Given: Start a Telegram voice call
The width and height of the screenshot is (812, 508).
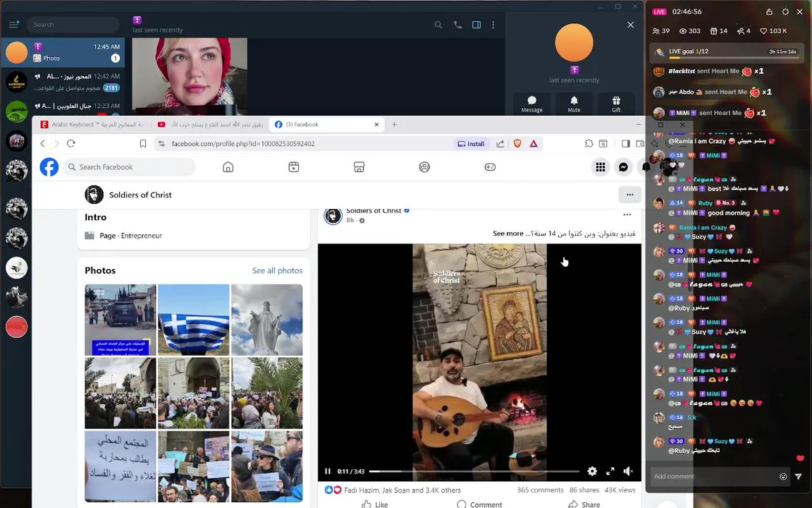Looking at the screenshot, I should [457, 25].
